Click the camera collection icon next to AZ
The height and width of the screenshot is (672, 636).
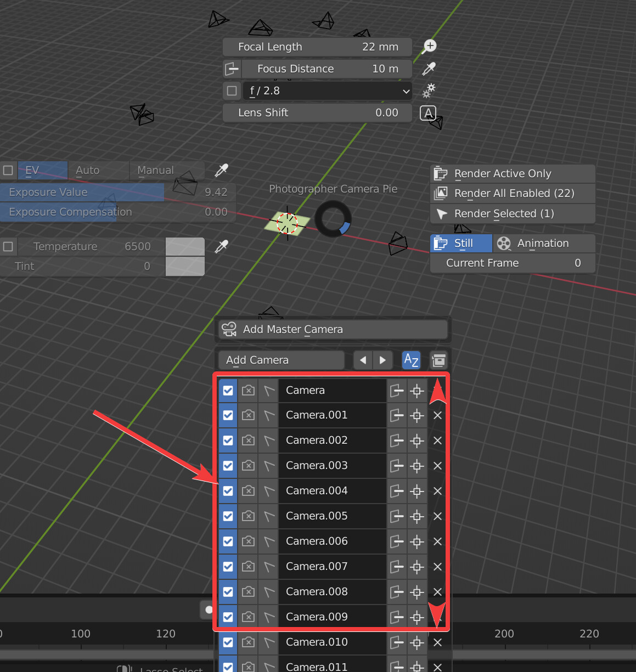pyautogui.click(x=438, y=360)
